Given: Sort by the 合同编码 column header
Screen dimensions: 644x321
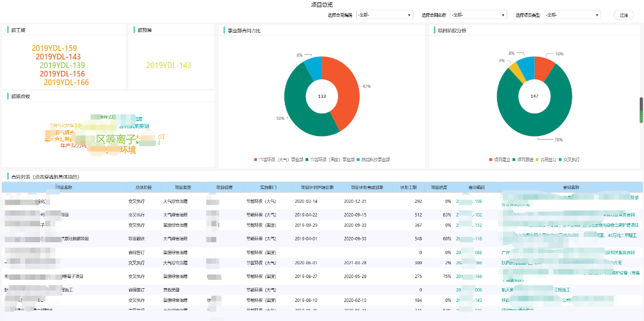Looking at the screenshot, I should 477,187.
